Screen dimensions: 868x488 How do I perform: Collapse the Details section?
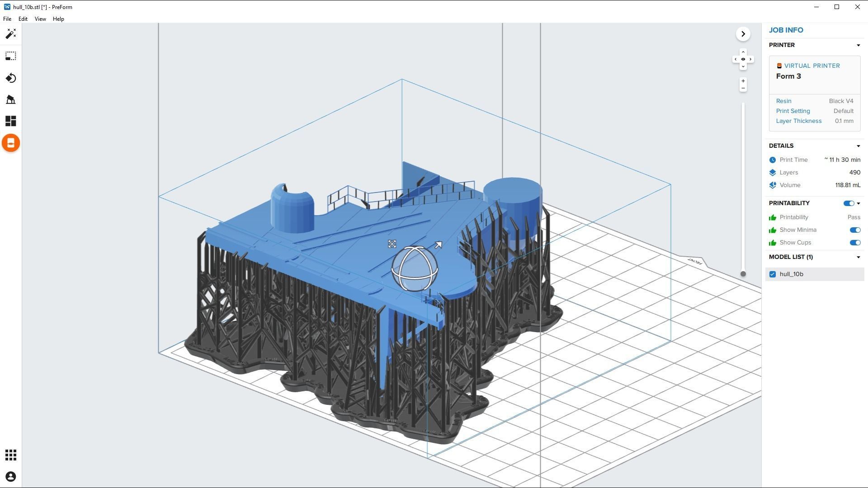858,146
